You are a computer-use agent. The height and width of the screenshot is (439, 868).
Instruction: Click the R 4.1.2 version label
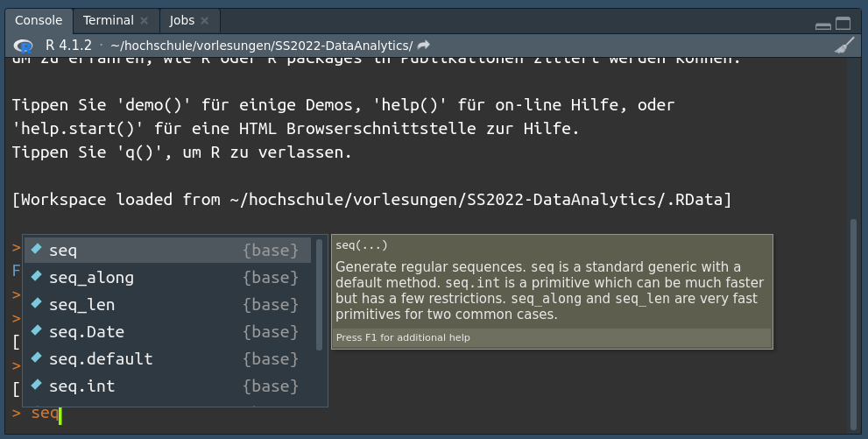[68, 46]
